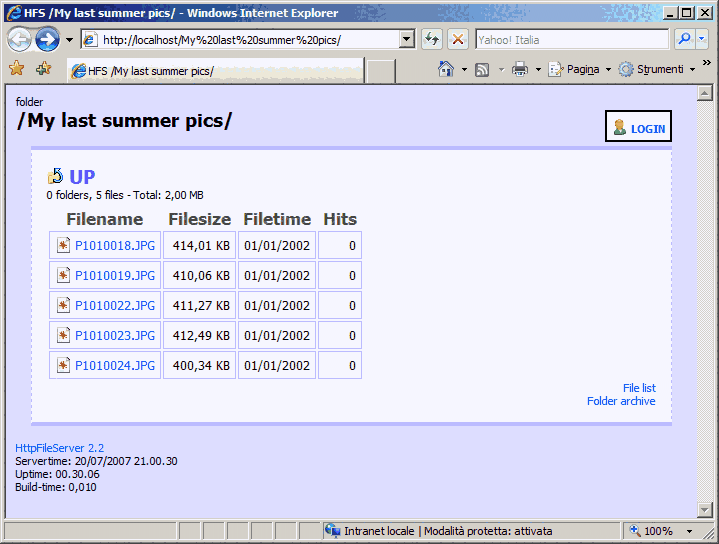The width and height of the screenshot is (719, 544).
Task: Click the image icon beside P1010019.JPG
Action: click(63, 275)
